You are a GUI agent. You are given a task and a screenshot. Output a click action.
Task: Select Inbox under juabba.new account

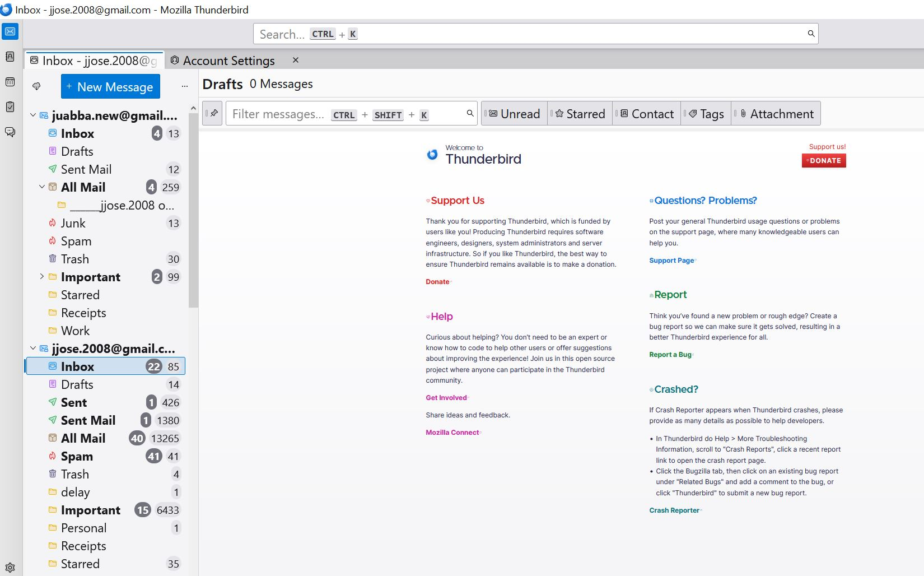(x=106, y=133)
